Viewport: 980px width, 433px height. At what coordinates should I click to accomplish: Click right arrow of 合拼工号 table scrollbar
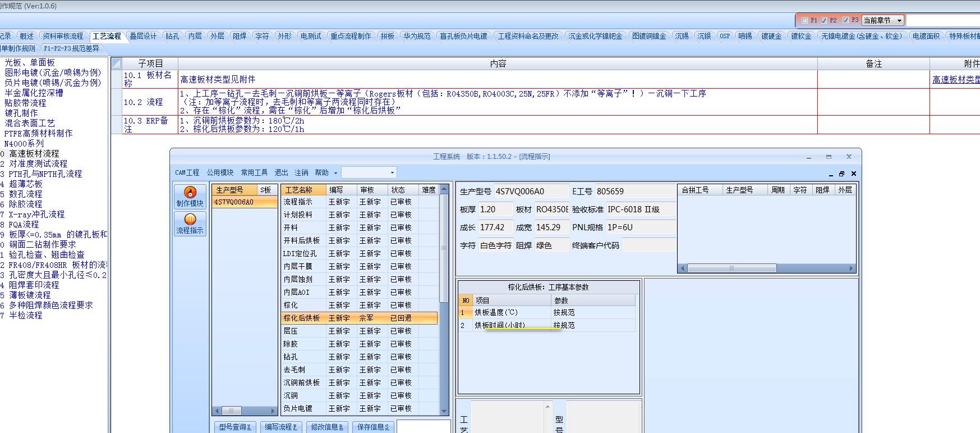pyautogui.click(x=851, y=268)
